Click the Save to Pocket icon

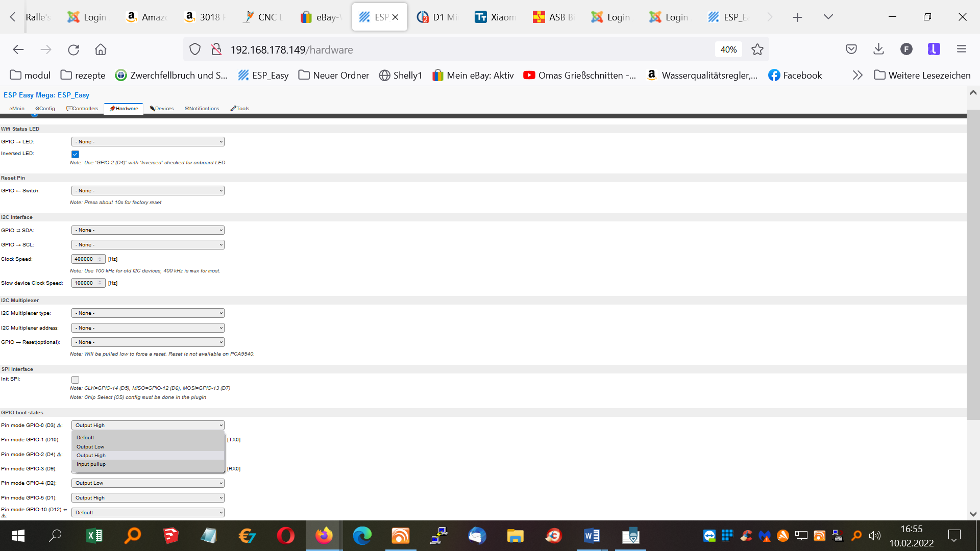pyautogui.click(x=851, y=49)
